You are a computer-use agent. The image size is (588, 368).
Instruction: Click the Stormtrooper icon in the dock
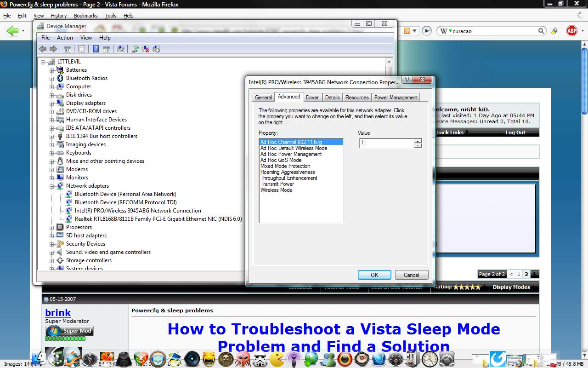260,358
